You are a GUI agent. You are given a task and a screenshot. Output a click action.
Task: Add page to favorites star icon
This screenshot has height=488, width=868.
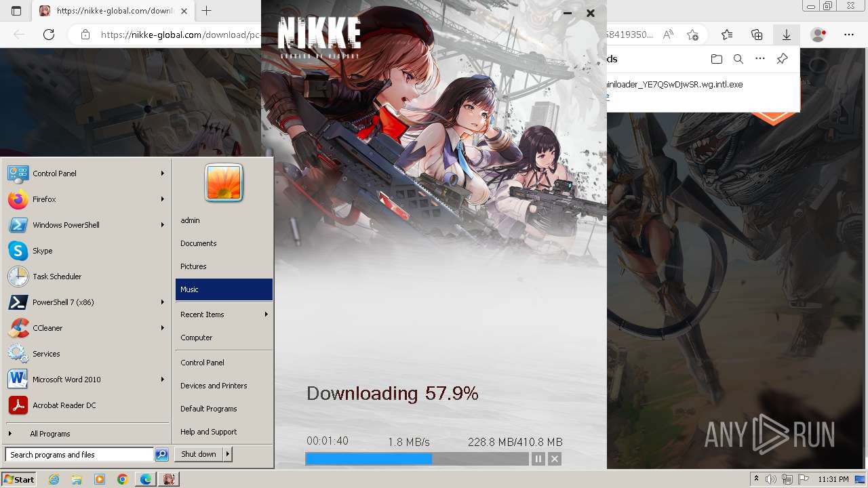692,35
